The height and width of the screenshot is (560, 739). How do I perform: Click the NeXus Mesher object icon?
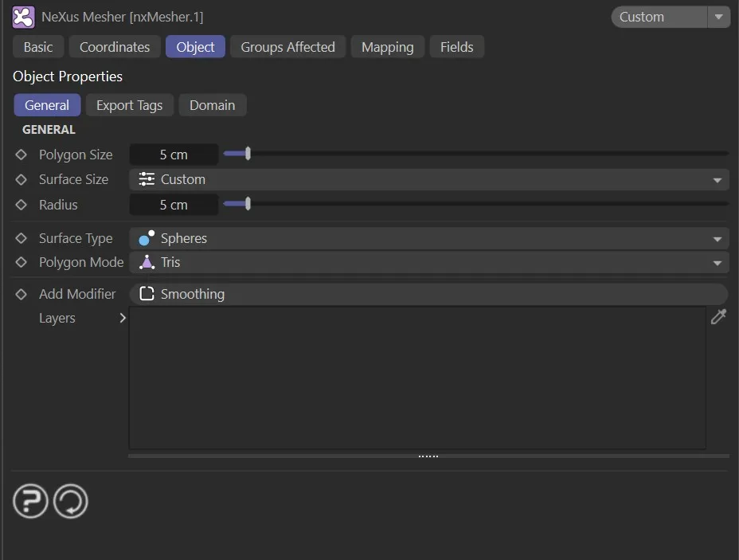pos(24,17)
